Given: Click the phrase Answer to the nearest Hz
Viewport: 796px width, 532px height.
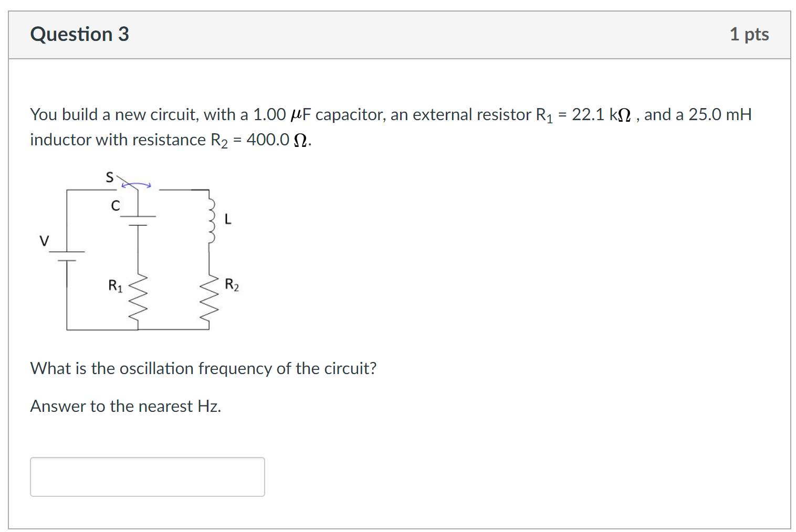Looking at the screenshot, I should [125, 406].
